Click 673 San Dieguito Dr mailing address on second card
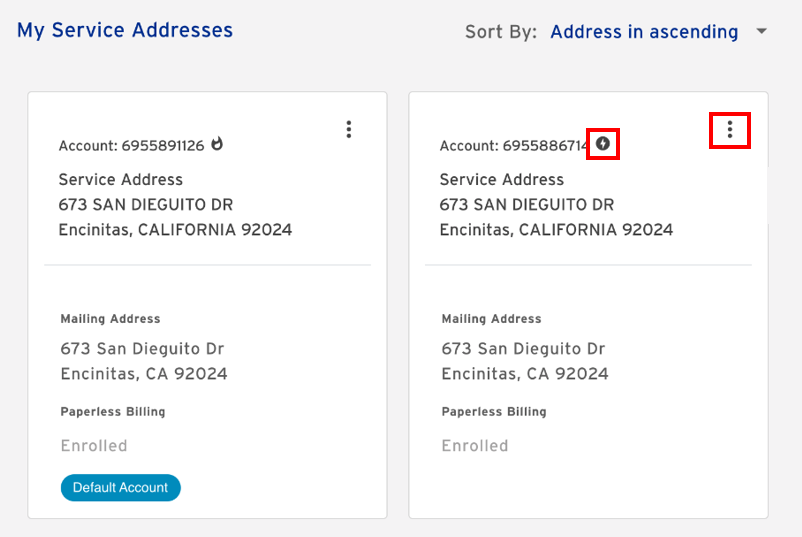Viewport: 802px width, 537px height. 523,349
